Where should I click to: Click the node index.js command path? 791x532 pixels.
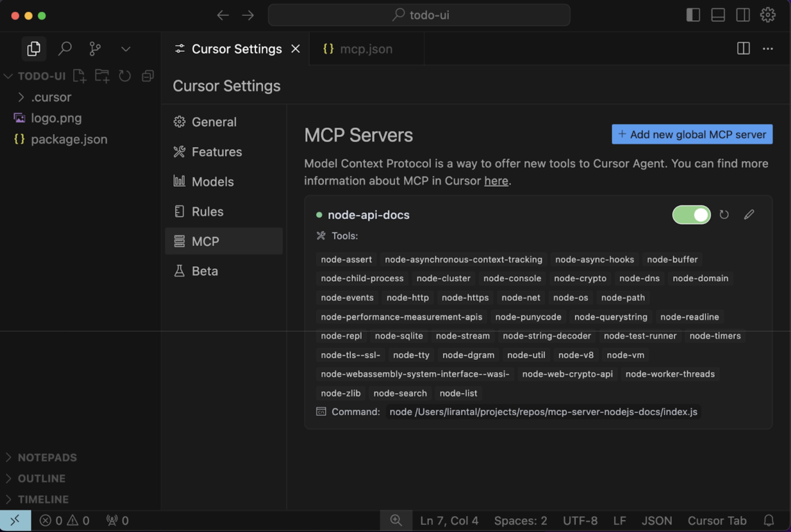(x=543, y=412)
